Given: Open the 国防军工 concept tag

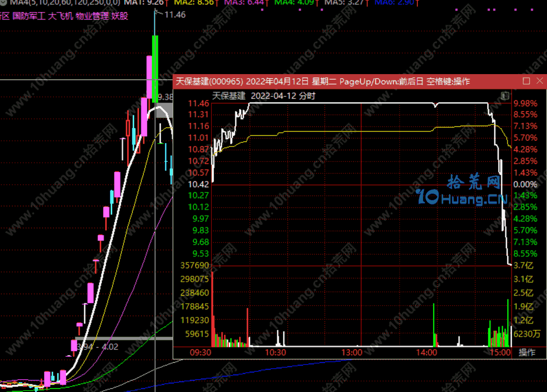Looking at the screenshot, I should pos(29,16).
